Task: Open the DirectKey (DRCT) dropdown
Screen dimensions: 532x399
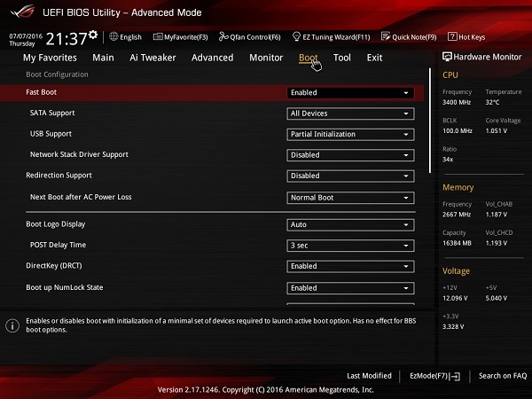Action: 350,266
